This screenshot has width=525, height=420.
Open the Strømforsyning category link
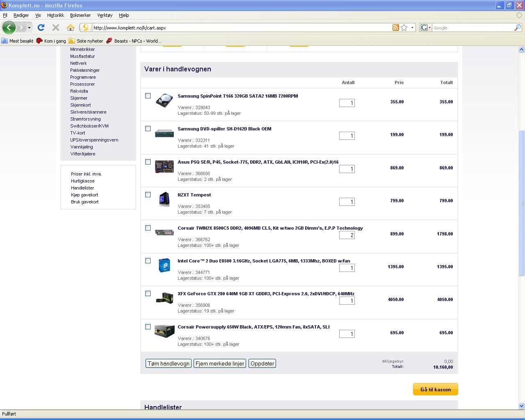[85, 119]
